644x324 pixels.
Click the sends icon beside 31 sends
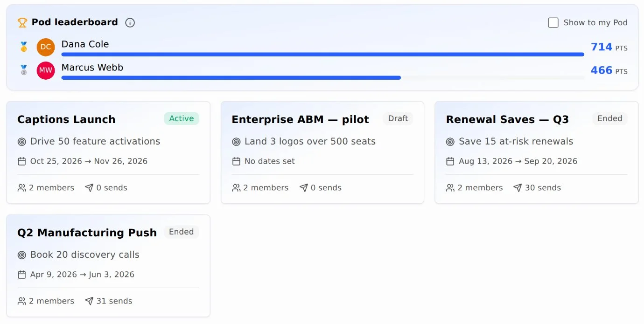[89, 301]
